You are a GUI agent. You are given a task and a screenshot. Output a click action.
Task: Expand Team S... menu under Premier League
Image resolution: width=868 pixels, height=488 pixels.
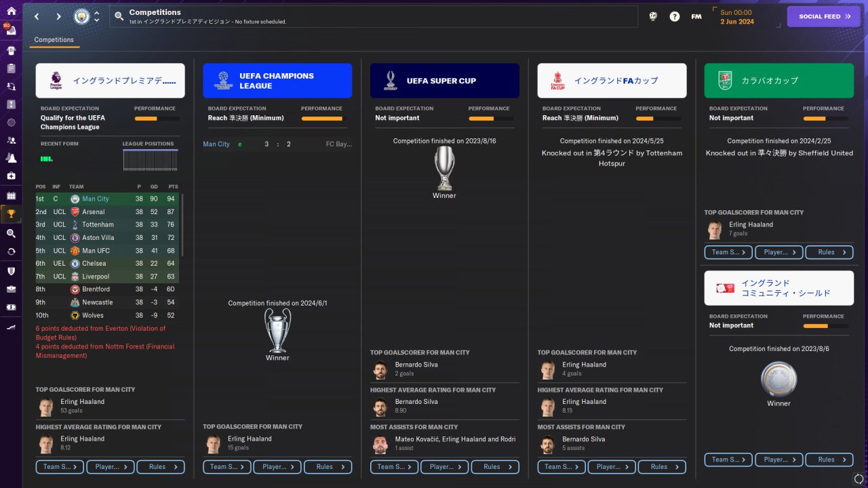(x=60, y=467)
